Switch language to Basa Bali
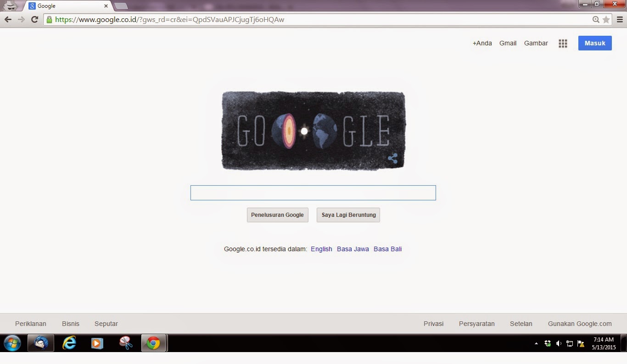This screenshot has width=627, height=364. tap(387, 249)
